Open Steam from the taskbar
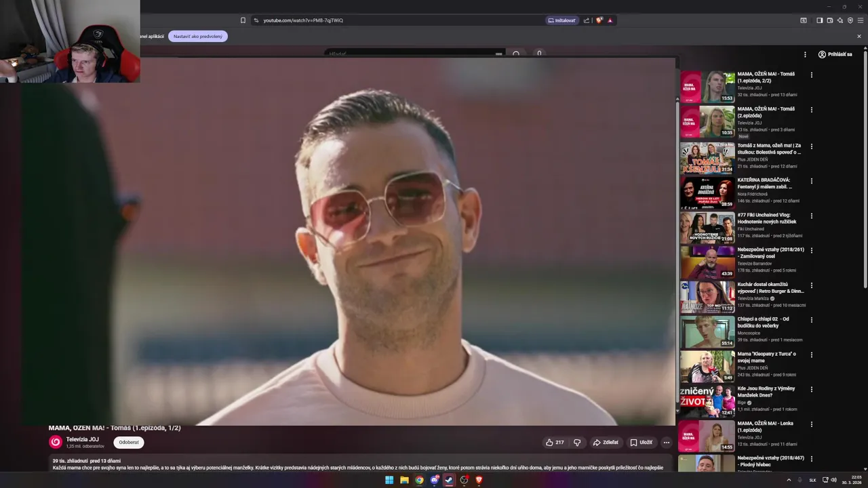Screen dimensions: 868x488 pos(449,480)
